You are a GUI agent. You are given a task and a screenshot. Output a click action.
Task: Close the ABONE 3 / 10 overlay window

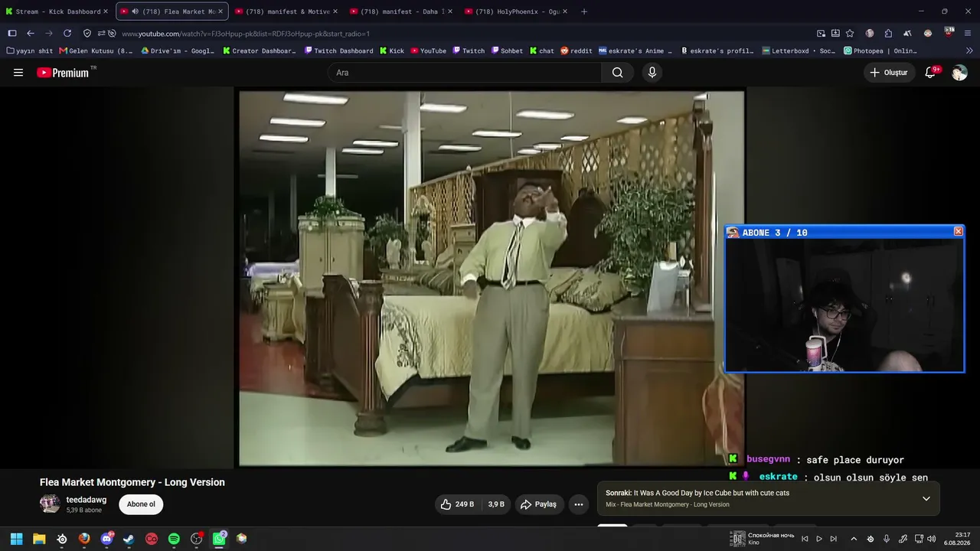pyautogui.click(x=958, y=232)
